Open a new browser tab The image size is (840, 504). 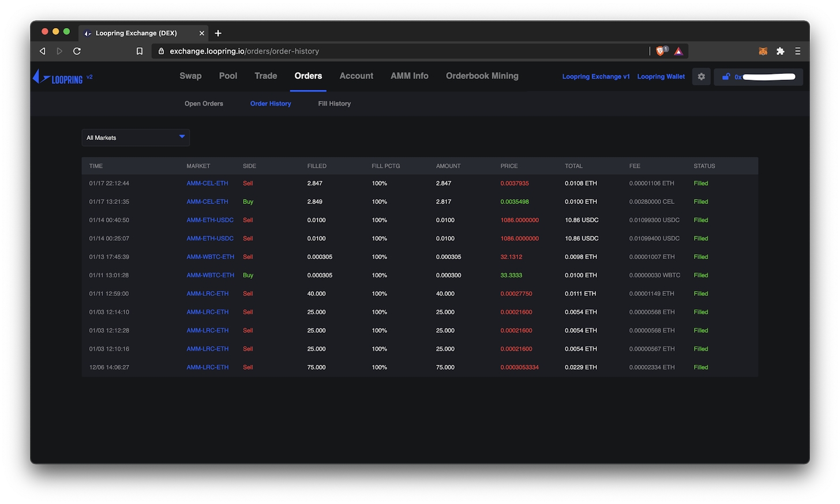[218, 33]
